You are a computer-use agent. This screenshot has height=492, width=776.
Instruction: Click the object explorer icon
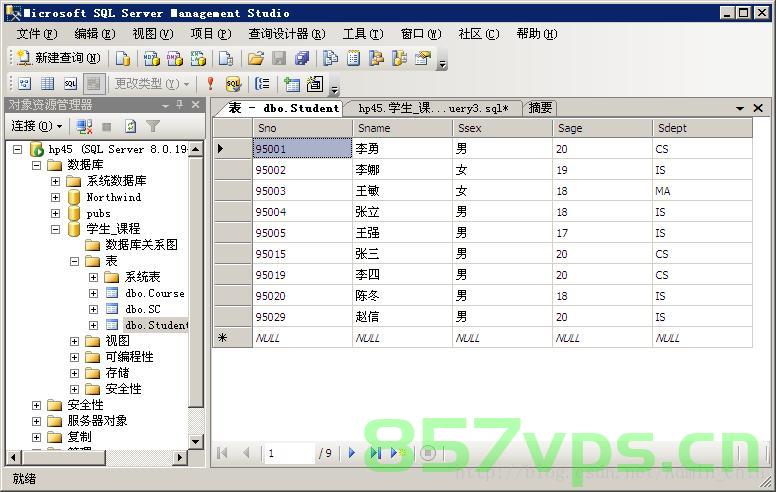click(377, 58)
